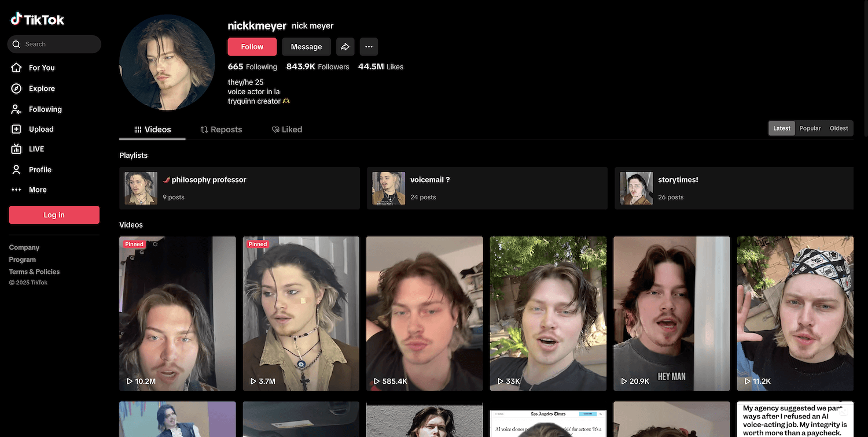
Task: Open the philosophy professor playlist
Action: (239, 188)
